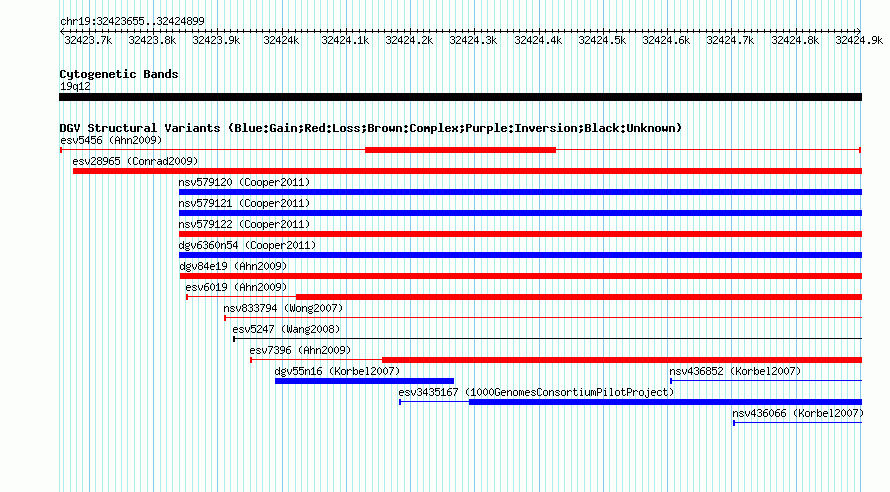
Task: Click the chr19:32423655..32424899 coordinate label
Action: click(132, 21)
